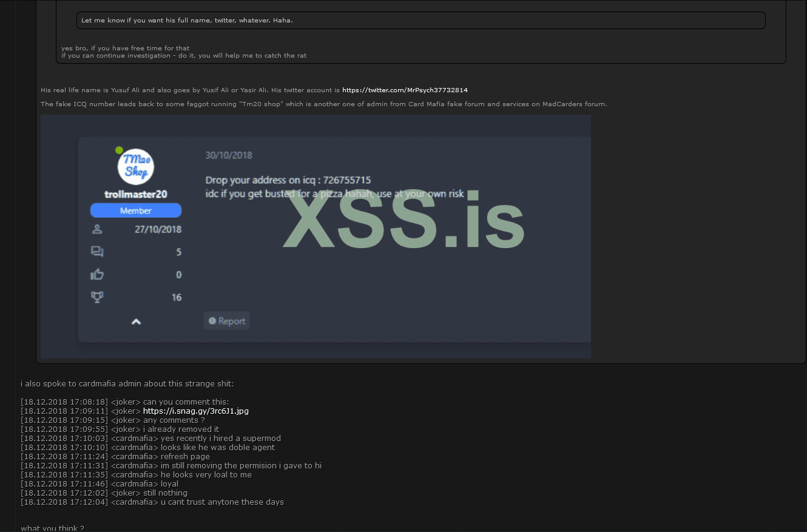This screenshot has height=532, width=807.
Task: Click the join date value 27/10/2018
Action: (158, 229)
